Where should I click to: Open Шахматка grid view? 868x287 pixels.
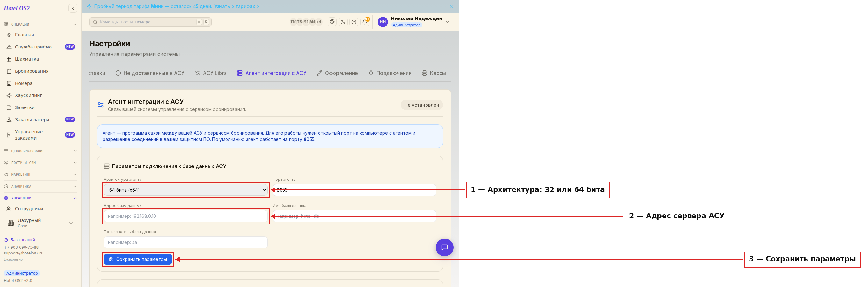pyautogui.click(x=41, y=59)
